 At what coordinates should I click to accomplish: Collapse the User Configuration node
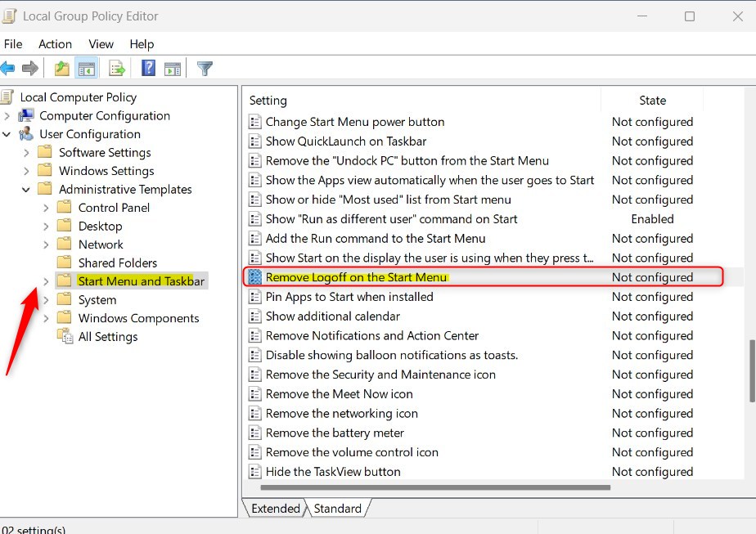(x=7, y=134)
